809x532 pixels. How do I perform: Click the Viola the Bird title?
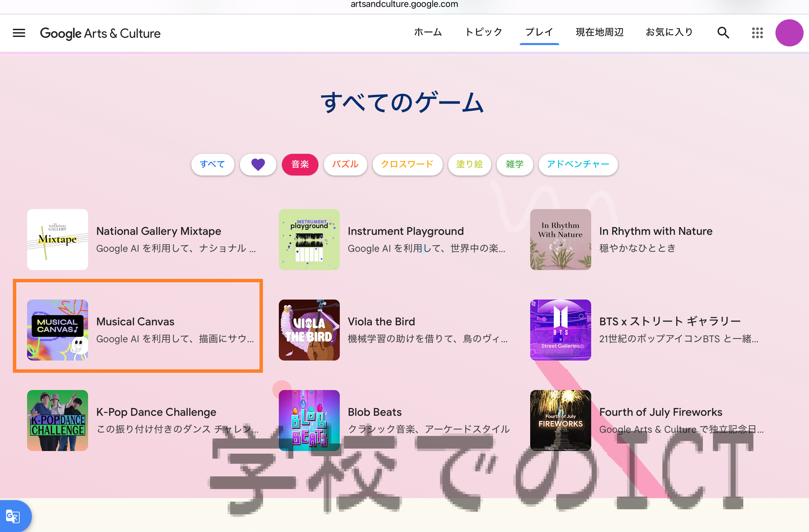pyautogui.click(x=381, y=322)
